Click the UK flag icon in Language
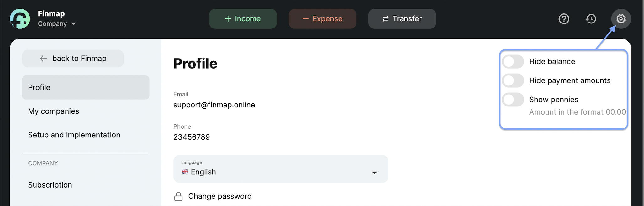The height and width of the screenshot is (206, 644). pyautogui.click(x=185, y=172)
